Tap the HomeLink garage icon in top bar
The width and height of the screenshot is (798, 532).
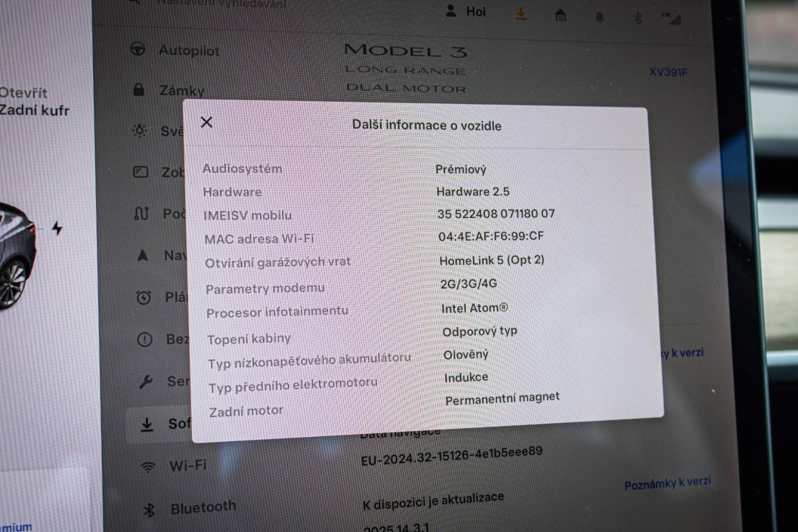pos(561,15)
